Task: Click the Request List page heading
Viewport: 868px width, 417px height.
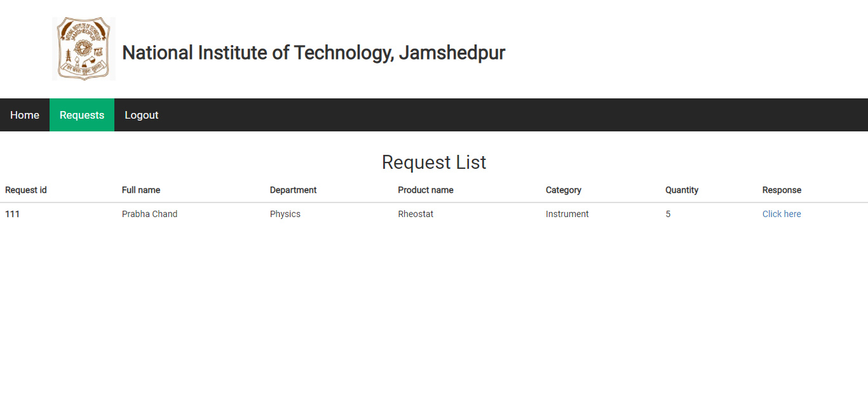Action: tap(433, 162)
